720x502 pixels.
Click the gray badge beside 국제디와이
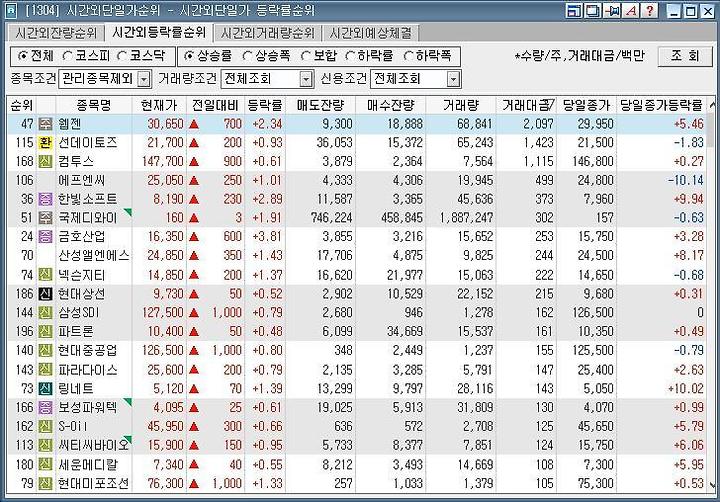[45, 218]
